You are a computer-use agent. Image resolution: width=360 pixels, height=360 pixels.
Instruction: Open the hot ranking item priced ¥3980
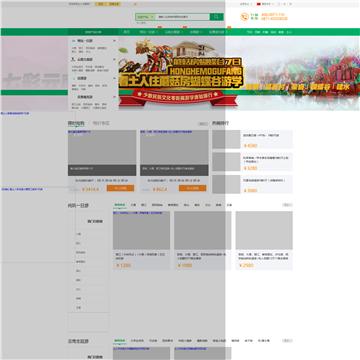[253, 184]
